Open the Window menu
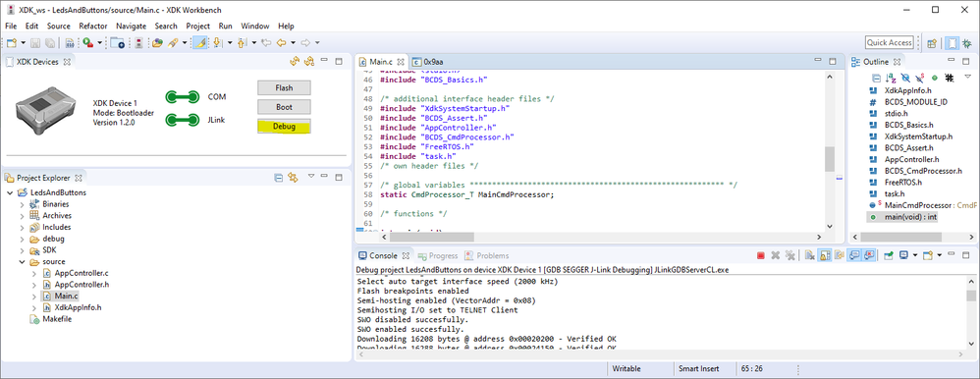This screenshot has width=980, height=379. click(x=255, y=27)
